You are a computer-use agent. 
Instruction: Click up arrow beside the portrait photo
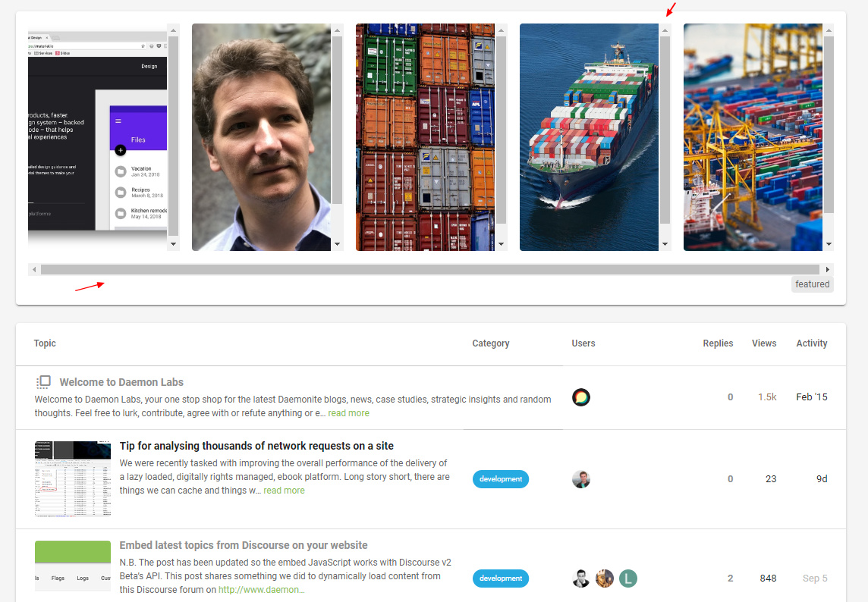click(x=337, y=30)
